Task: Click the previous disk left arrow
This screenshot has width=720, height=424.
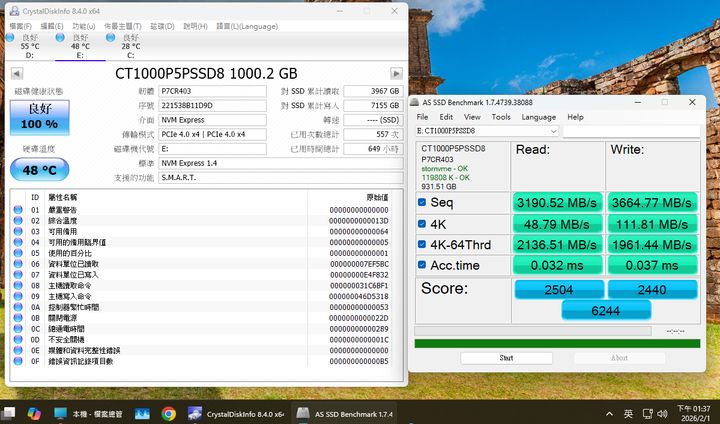Action: [x=16, y=73]
